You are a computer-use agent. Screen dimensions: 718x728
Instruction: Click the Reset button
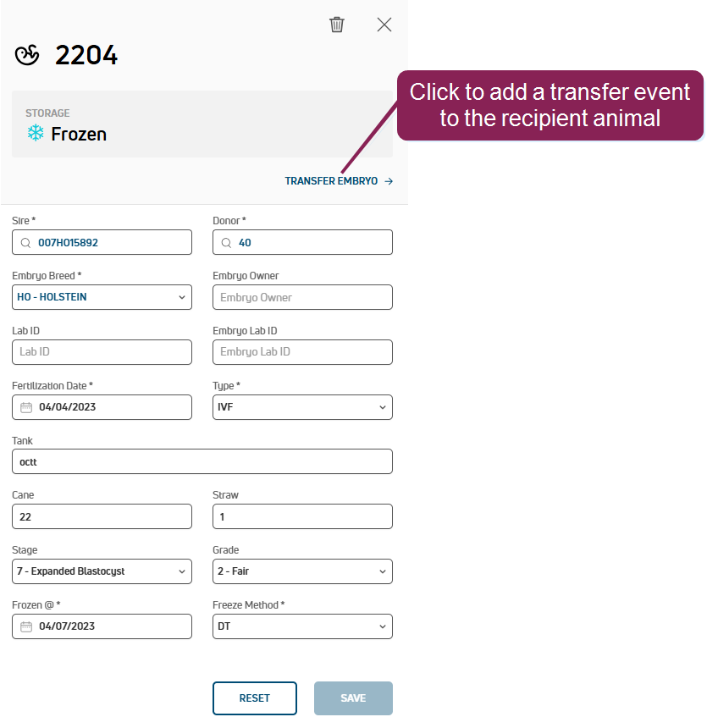tap(254, 698)
